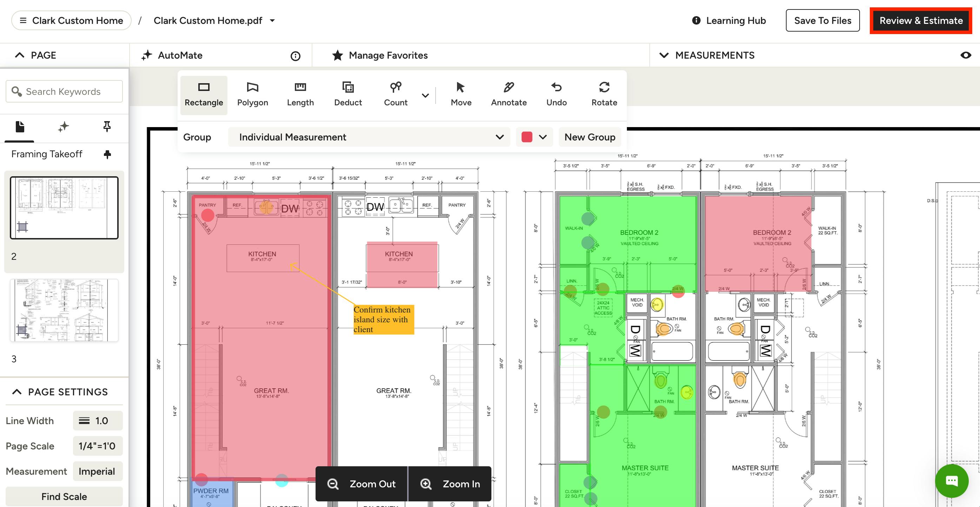Open the Count tool options chevron
The width and height of the screenshot is (980, 507).
(425, 95)
